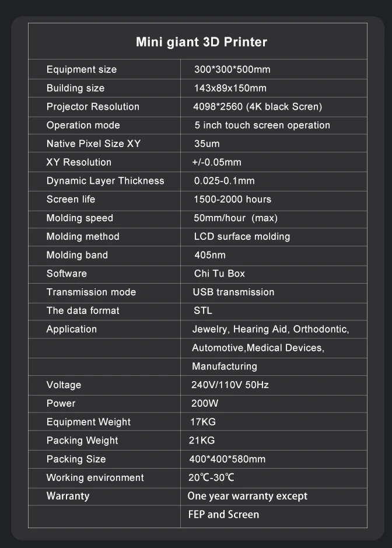Click the 143x89x150mm building size value
Viewport: 392px width, 548px height.
[x=230, y=88]
